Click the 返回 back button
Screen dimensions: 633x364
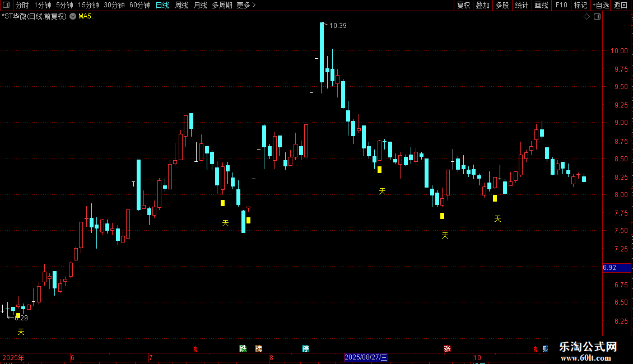(x=621, y=5)
